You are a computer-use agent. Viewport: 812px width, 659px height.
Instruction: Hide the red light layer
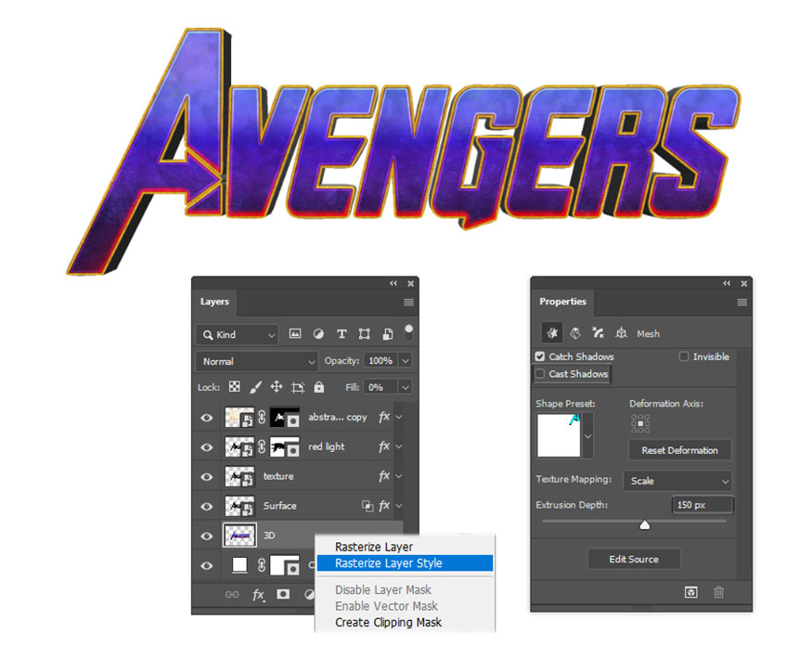(207, 446)
